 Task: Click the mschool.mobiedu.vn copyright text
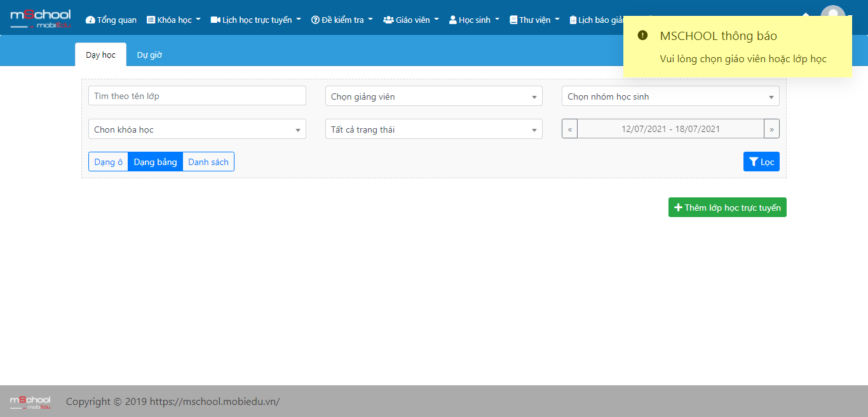173,401
